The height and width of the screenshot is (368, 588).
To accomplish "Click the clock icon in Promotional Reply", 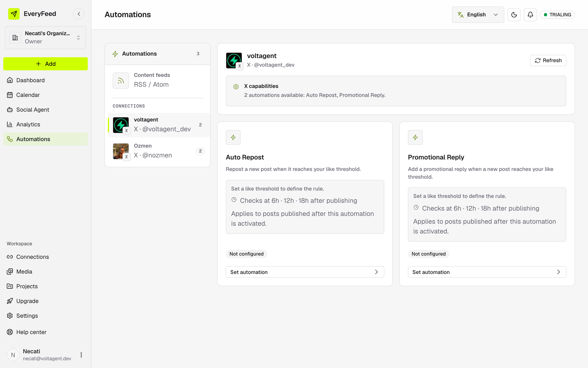I will [x=416, y=207].
